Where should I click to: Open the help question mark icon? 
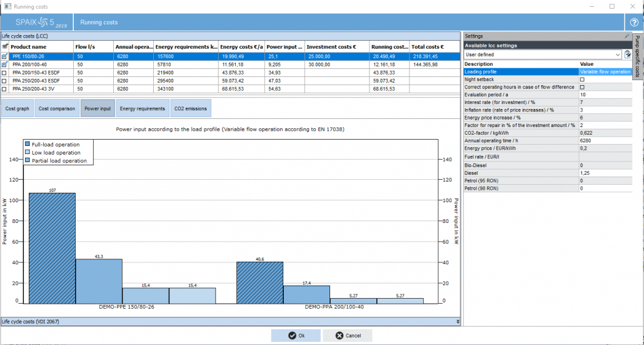click(634, 22)
